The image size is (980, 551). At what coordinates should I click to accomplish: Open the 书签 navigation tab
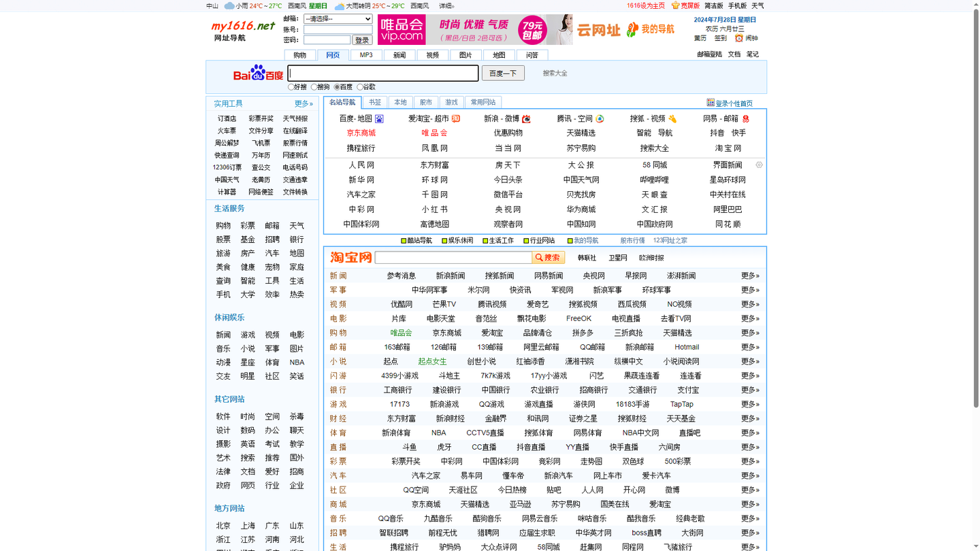[375, 102]
